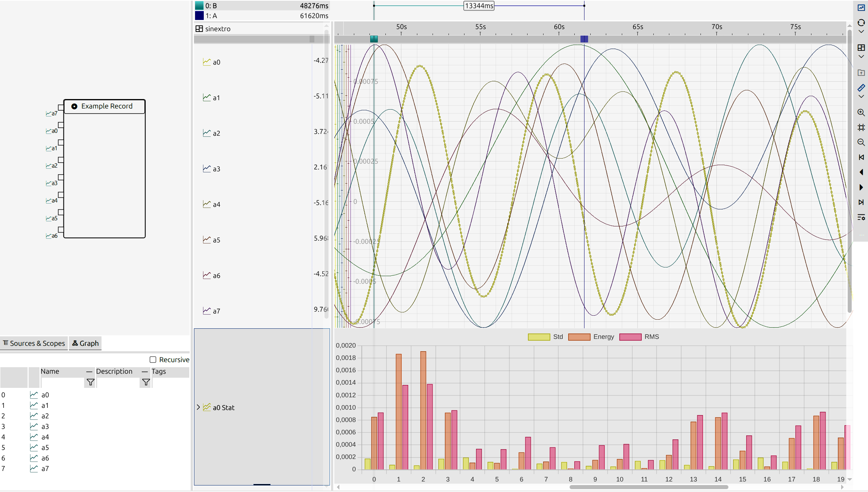Image resolution: width=868 pixels, height=492 pixels.
Task: Switch to Sources & Scopes tab
Action: point(34,343)
